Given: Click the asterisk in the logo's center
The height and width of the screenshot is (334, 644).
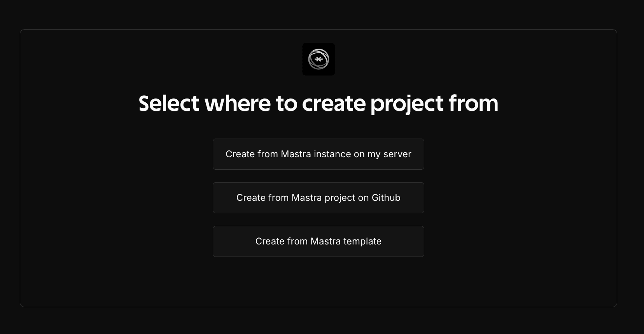Looking at the screenshot, I should 318,59.
